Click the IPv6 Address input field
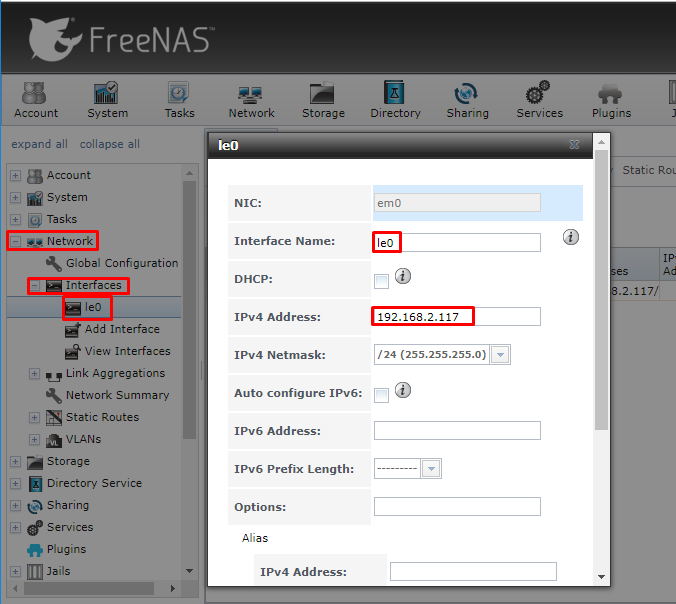676x604 pixels. click(457, 431)
